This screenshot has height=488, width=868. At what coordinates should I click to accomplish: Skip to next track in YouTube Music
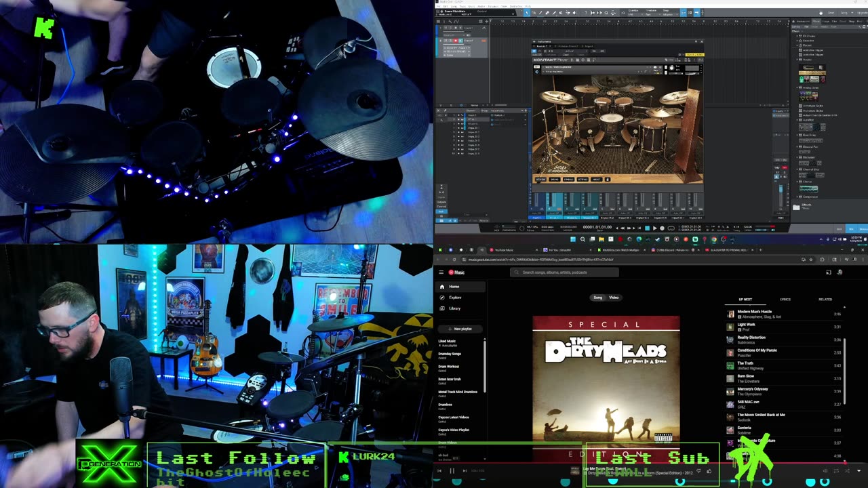tap(465, 471)
